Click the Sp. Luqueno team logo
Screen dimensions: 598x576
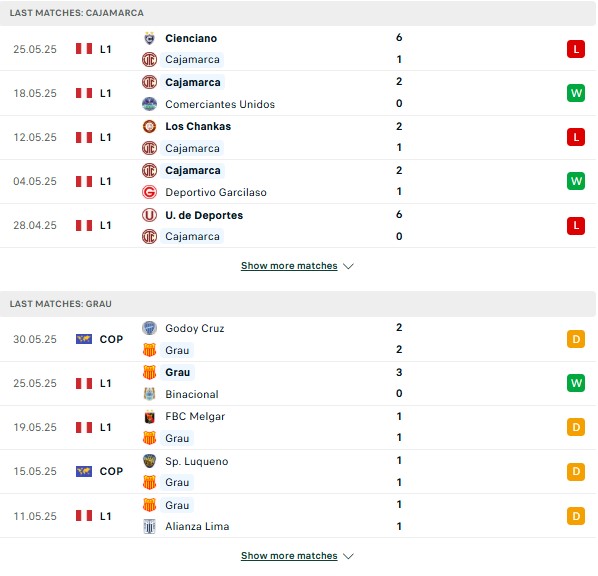(149, 461)
